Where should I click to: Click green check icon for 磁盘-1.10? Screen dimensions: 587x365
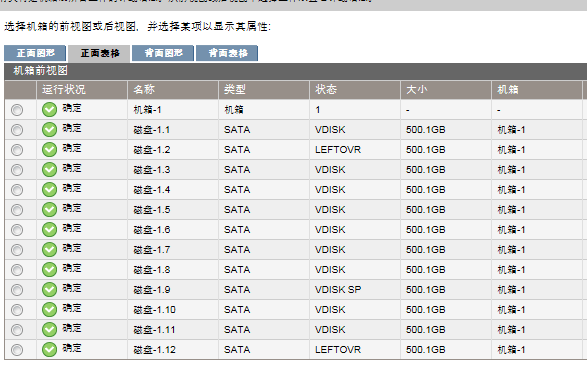click(49, 310)
